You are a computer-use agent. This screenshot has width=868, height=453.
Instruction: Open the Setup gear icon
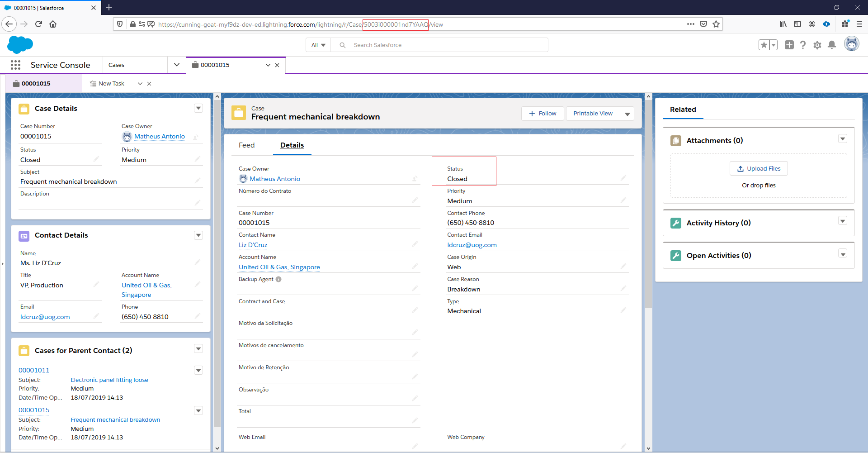click(x=817, y=45)
